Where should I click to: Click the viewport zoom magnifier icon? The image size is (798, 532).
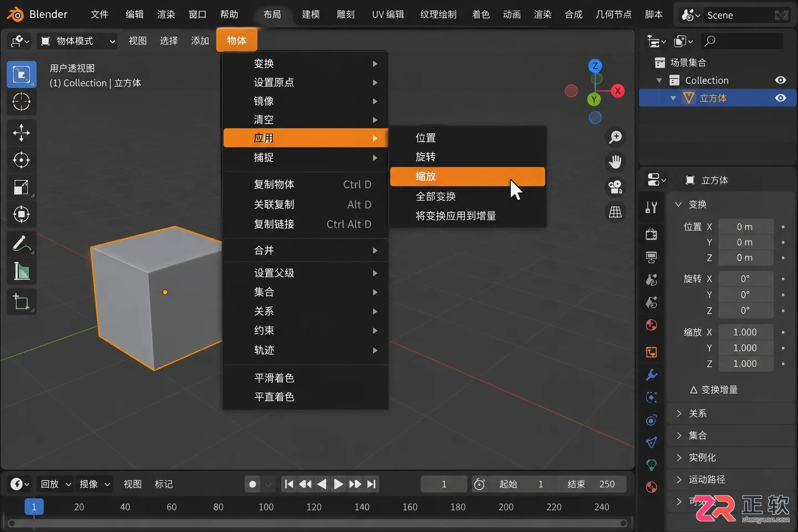(x=615, y=137)
